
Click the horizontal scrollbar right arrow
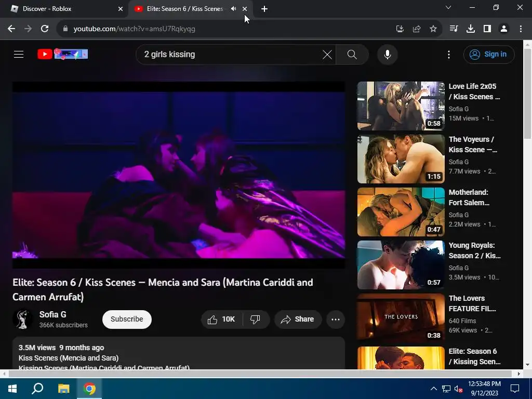(519, 374)
